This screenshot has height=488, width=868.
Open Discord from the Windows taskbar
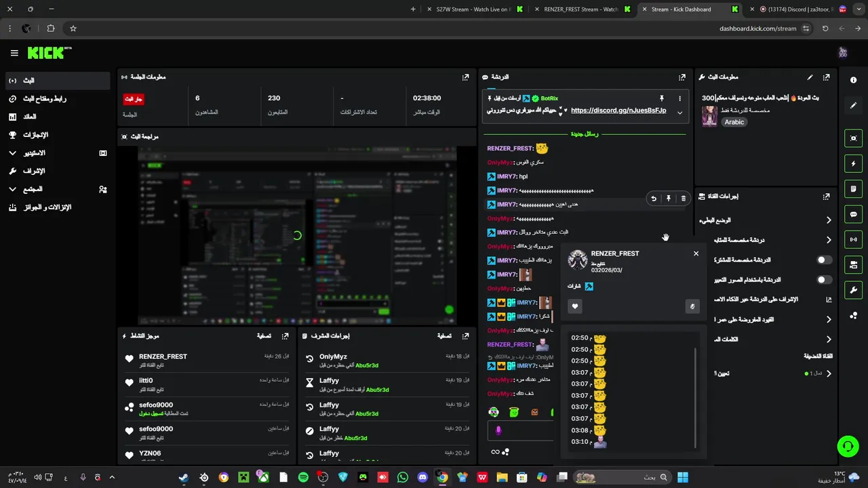pos(422,477)
